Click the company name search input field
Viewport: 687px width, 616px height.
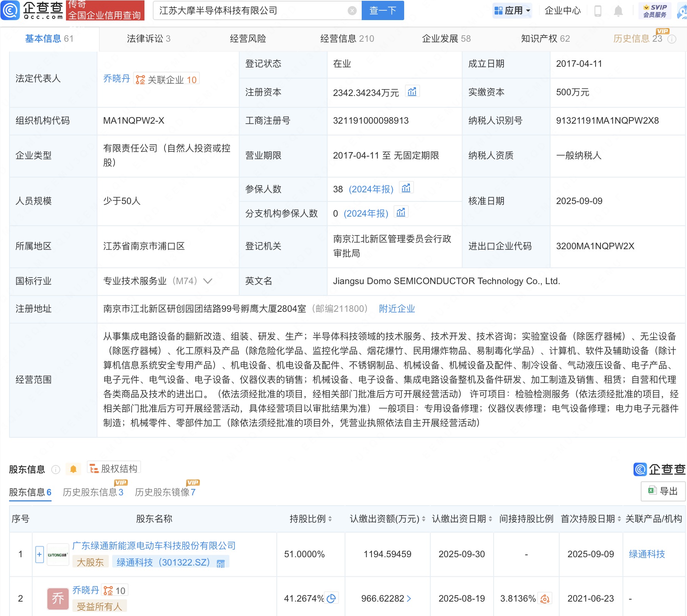pyautogui.click(x=250, y=11)
